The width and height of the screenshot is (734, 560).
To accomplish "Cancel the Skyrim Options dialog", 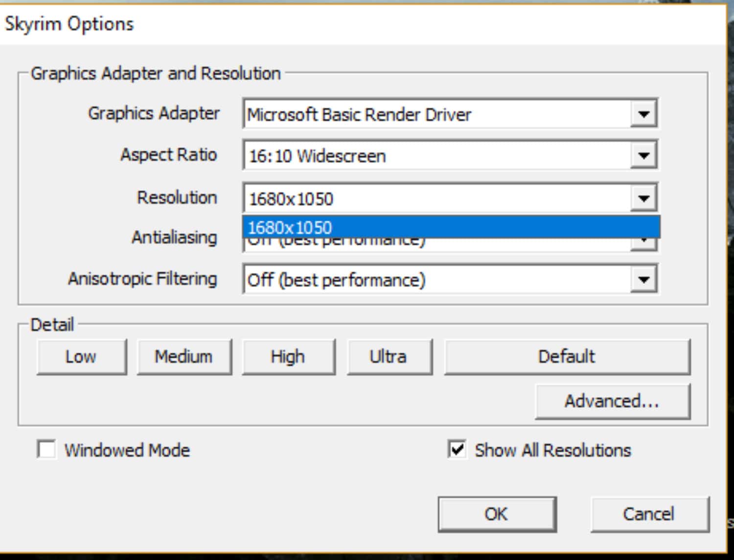I will [x=649, y=514].
